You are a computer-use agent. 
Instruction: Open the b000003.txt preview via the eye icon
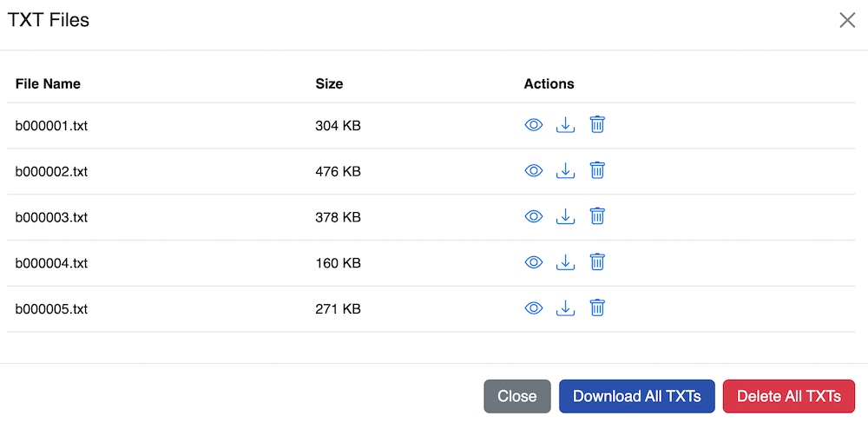534,216
